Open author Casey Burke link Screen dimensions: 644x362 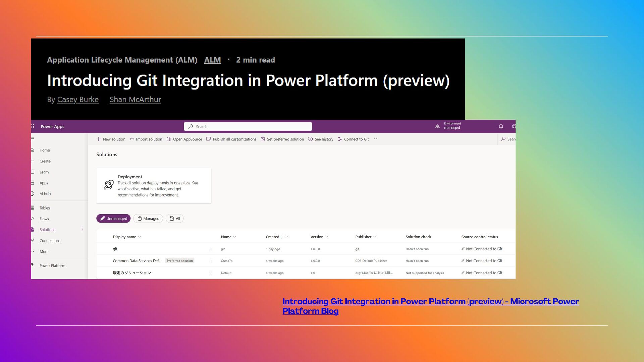tap(78, 100)
